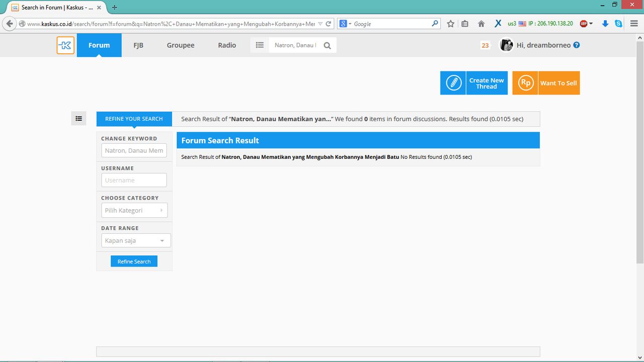The width and height of the screenshot is (644, 362).
Task: Open the downloads arrow icon
Action: click(x=605, y=24)
